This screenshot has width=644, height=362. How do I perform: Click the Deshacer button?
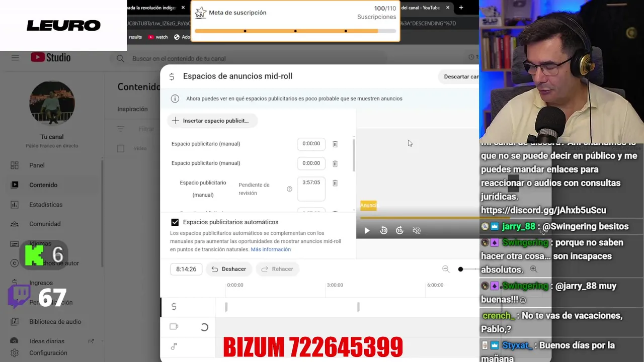228,269
